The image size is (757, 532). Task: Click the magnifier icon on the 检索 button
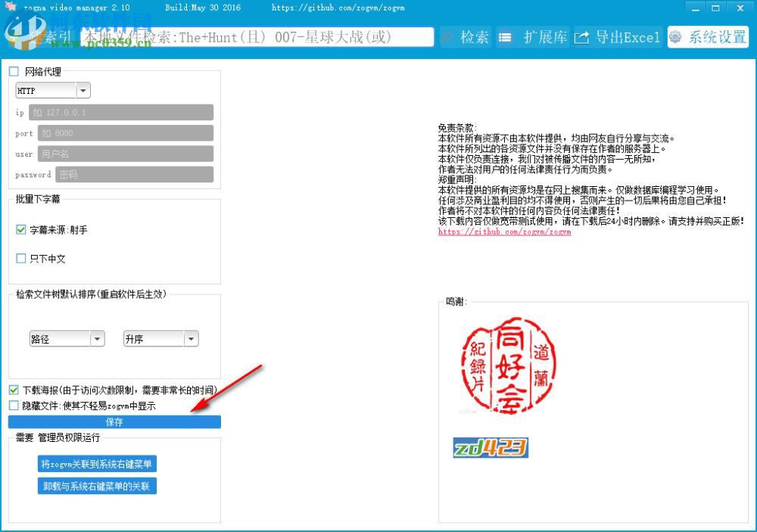(x=448, y=36)
